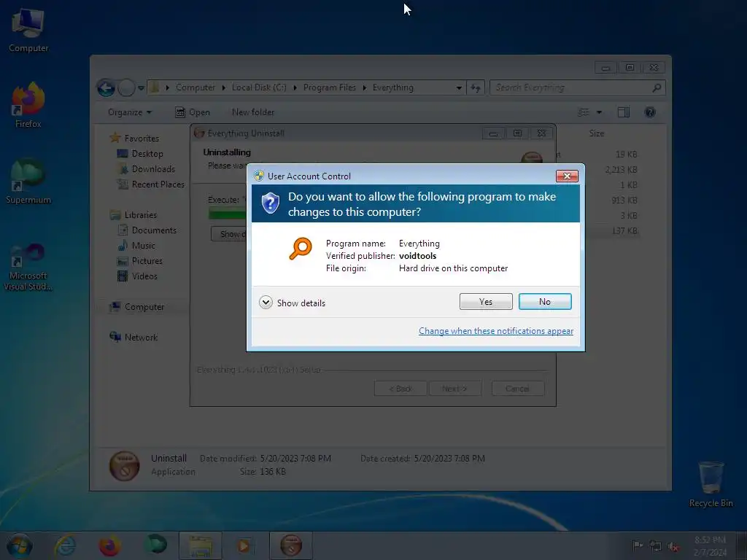Click Computer in Explorer address bar
The width and height of the screenshot is (747, 560).
(196, 87)
